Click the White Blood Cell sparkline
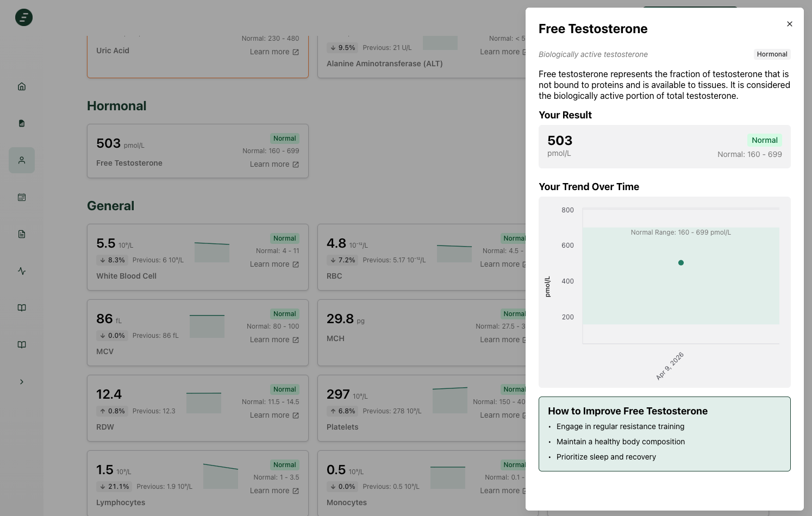812x516 pixels. pyautogui.click(x=212, y=253)
